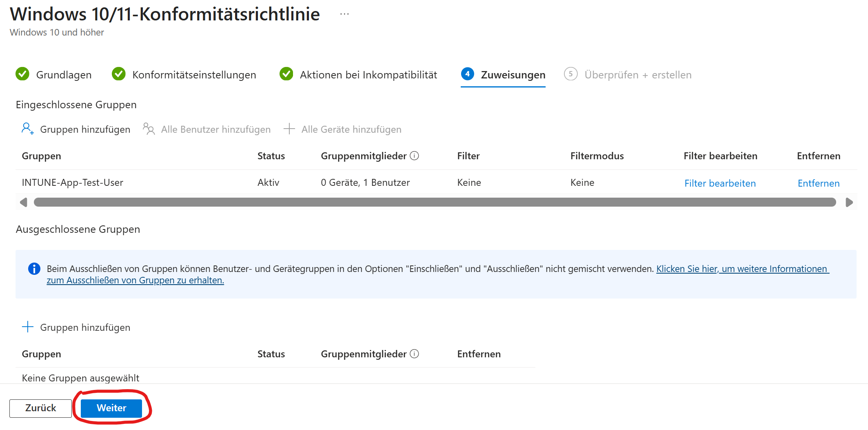Go to the Überprüfen + erstellen step
This screenshot has height=430, width=868.
click(637, 75)
